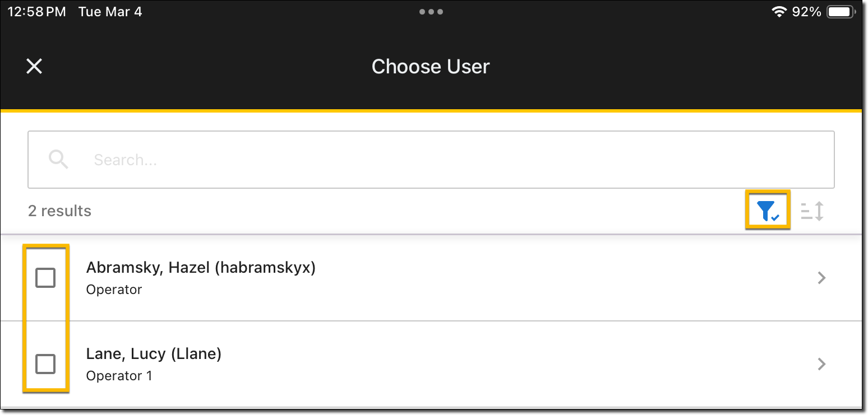Tap the 12:58 PM clock
Viewport: 868px width, 415px height.
click(37, 12)
